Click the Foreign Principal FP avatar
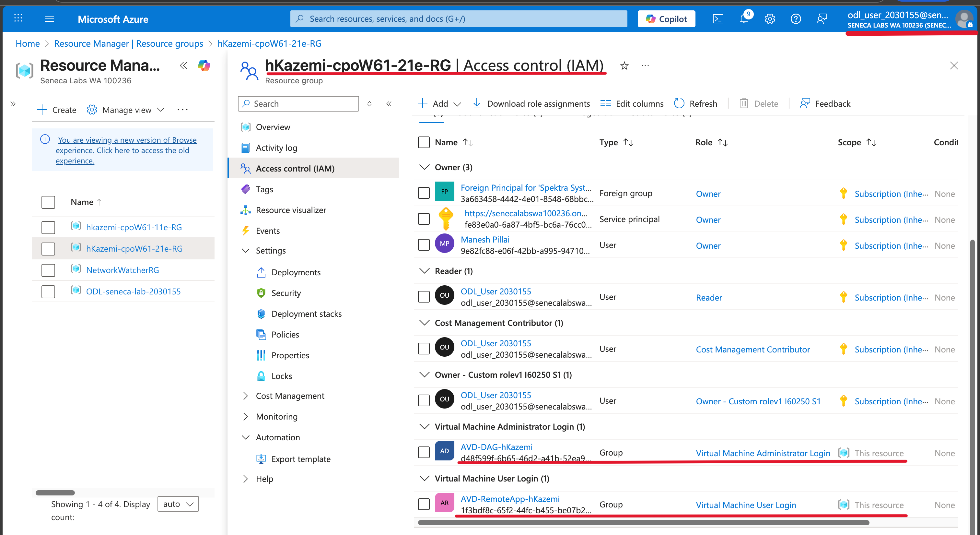Screen dimensions: 980x535 (x=444, y=191)
